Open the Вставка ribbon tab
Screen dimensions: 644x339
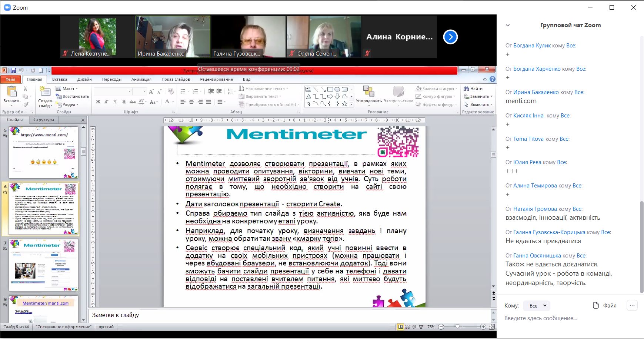60,79
